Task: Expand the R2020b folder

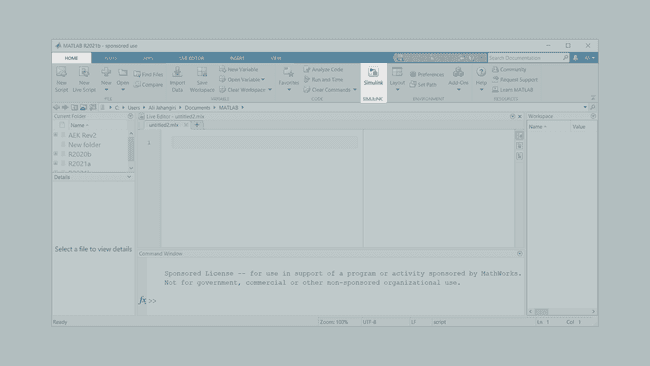Action: 56,154
